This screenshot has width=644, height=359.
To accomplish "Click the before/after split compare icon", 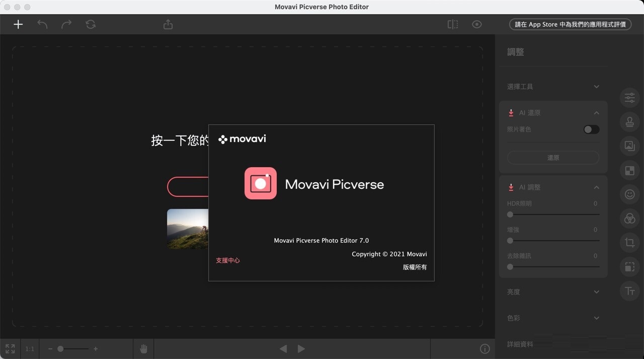I will pos(453,24).
